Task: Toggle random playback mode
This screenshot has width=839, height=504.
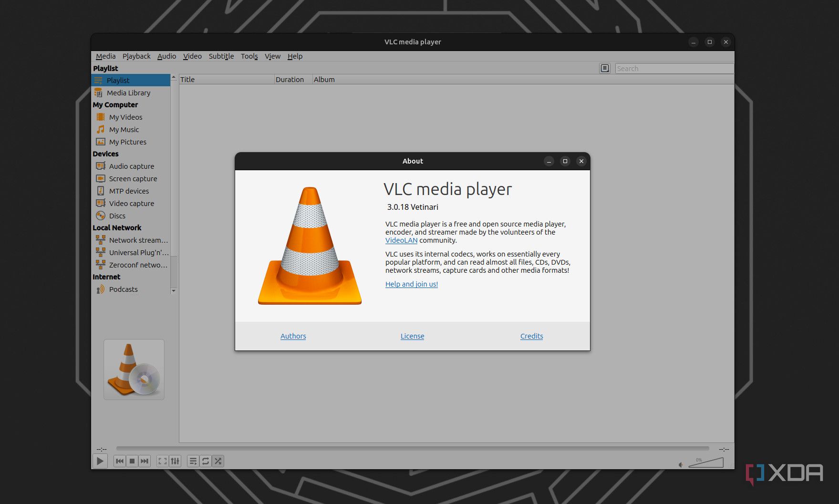Action: click(218, 461)
